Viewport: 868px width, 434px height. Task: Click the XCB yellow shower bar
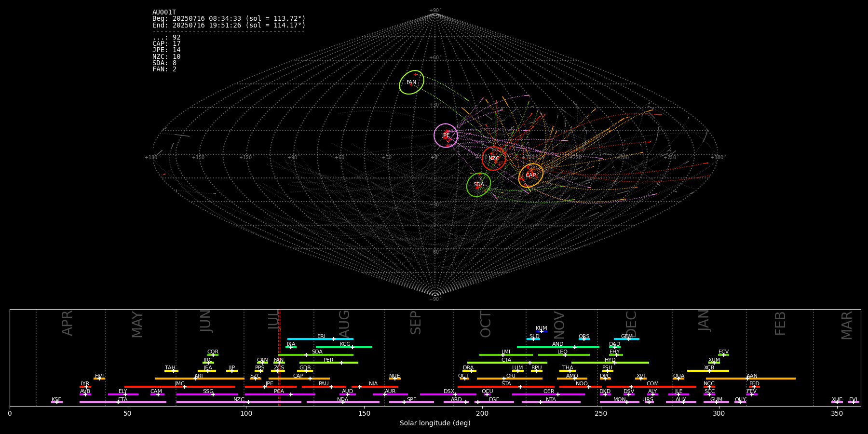708,371
